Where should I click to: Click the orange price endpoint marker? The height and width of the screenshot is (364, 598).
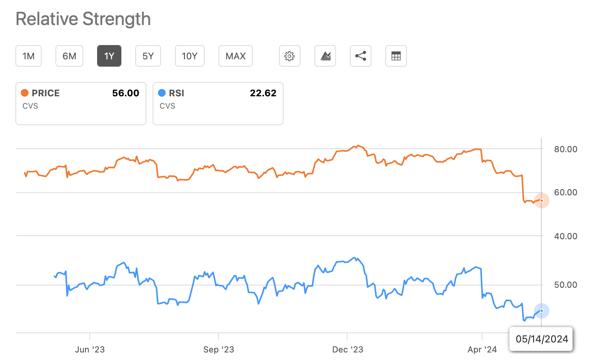541,200
